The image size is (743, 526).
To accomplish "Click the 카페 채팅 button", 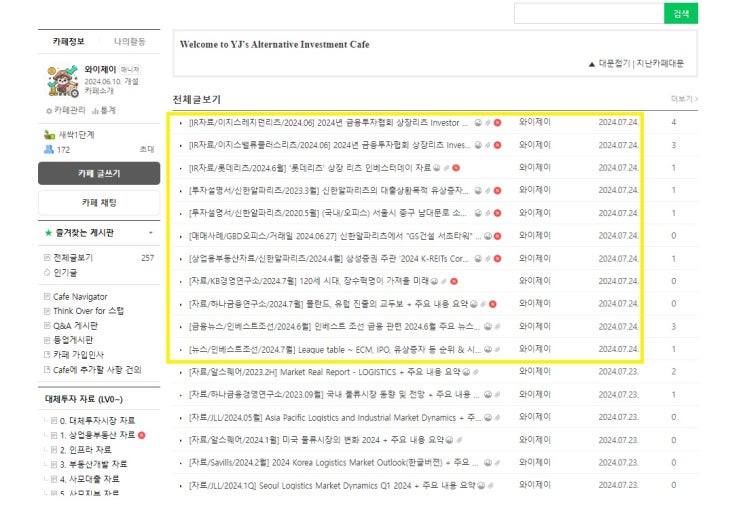I will (99, 203).
